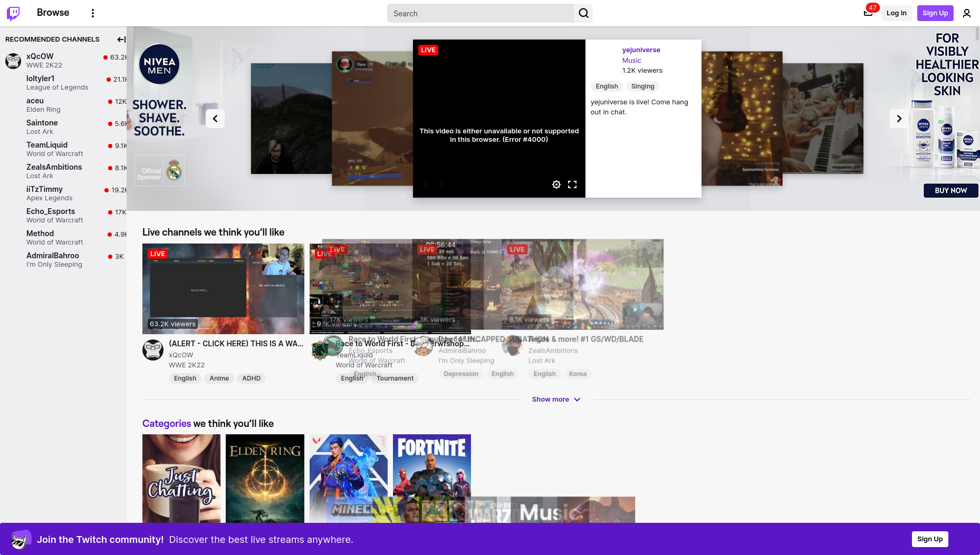The height and width of the screenshot is (555, 980).
Task: Go to the next carousel stream
Action: 899,119
